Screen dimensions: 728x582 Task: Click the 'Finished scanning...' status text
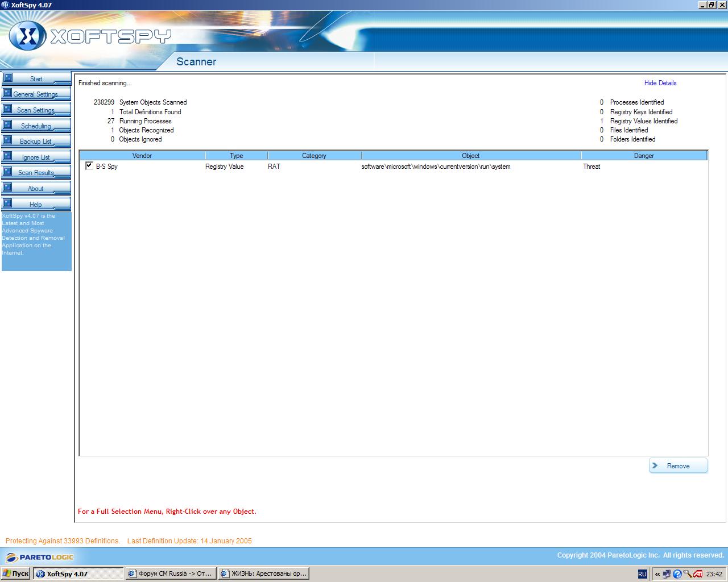(x=105, y=83)
